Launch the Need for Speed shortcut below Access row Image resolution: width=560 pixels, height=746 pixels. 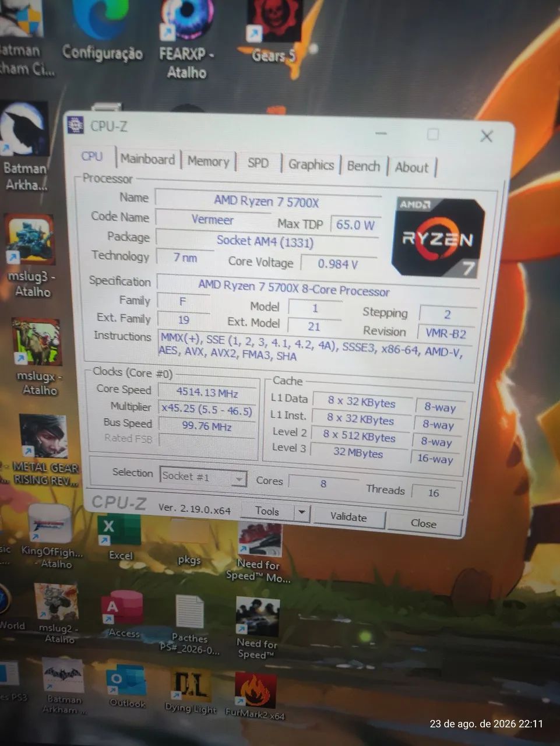pyautogui.click(x=257, y=628)
